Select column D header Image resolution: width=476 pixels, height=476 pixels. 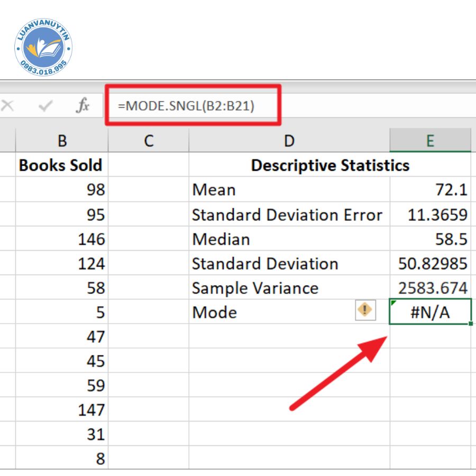click(289, 141)
